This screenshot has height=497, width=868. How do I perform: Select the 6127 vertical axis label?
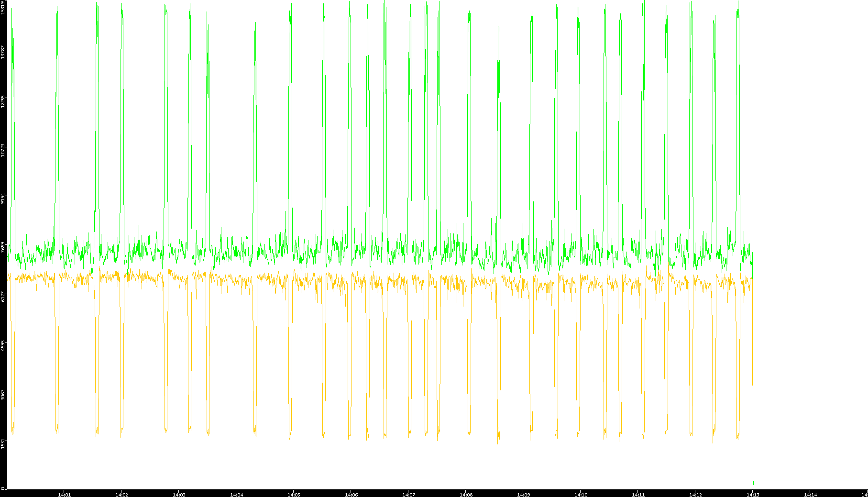click(x=3, y=296)
